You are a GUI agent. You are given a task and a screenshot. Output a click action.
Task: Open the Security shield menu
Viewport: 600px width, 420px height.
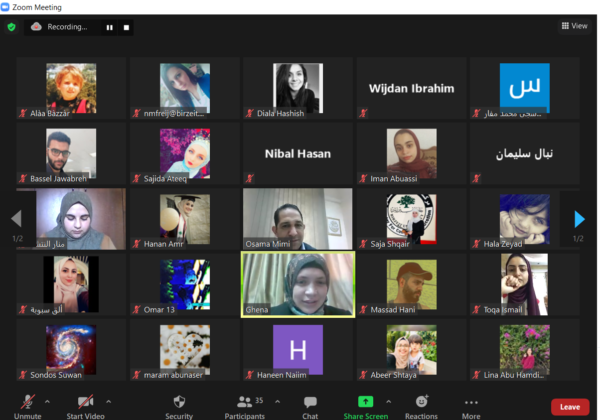coord(179,407)
